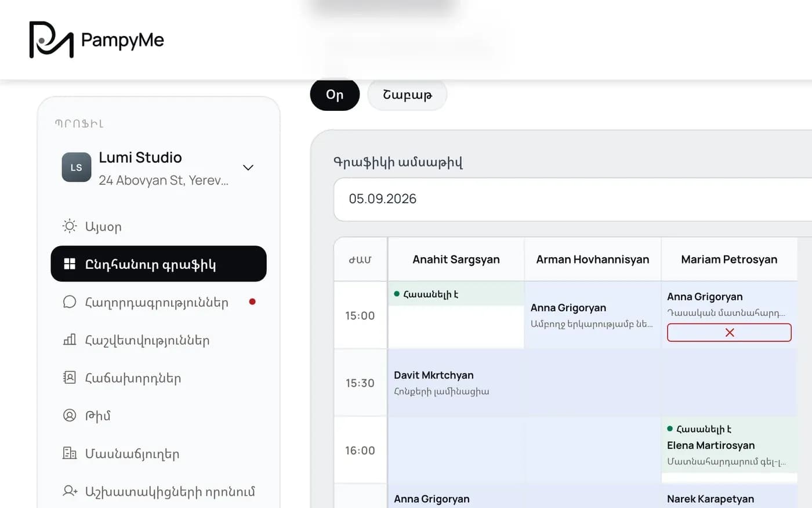Viewport: 812px width, 508px height.
Task: Open Հաղորդագրություններ in the sidebar
Action: pos(158,302)
